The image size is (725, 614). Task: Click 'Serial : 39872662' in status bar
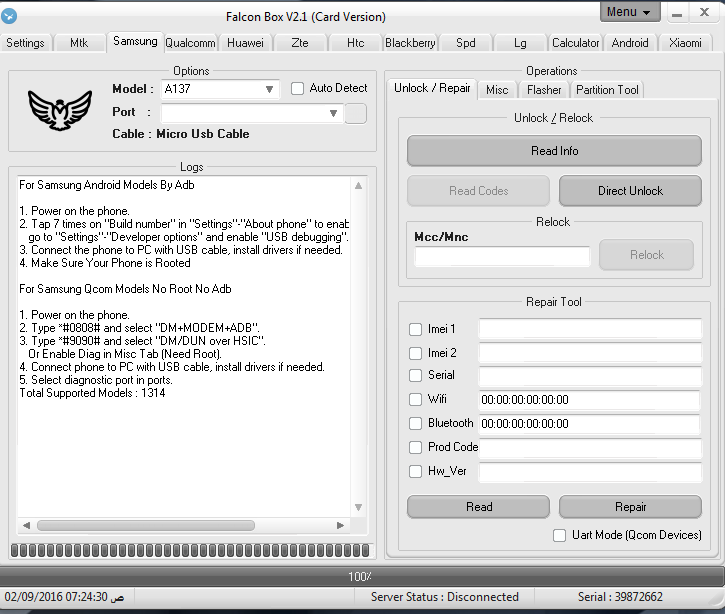coord(620,597)
